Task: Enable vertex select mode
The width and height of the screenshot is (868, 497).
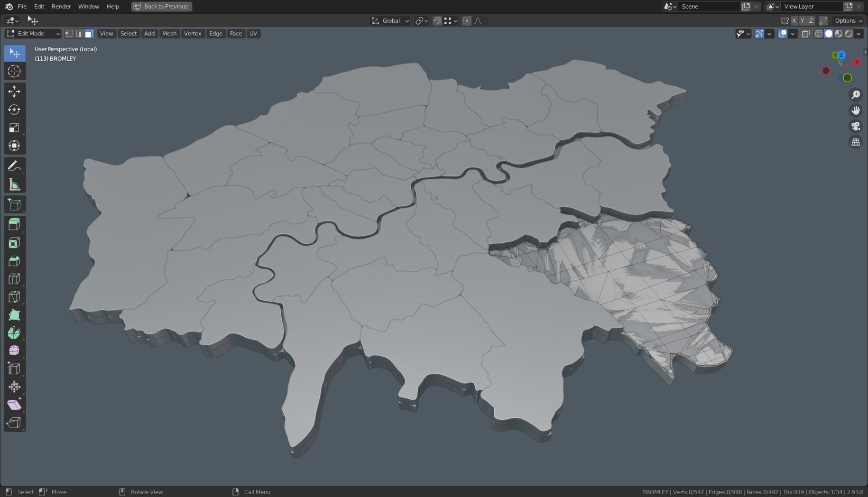Action: pyautogui.click(x=69, y=34)
